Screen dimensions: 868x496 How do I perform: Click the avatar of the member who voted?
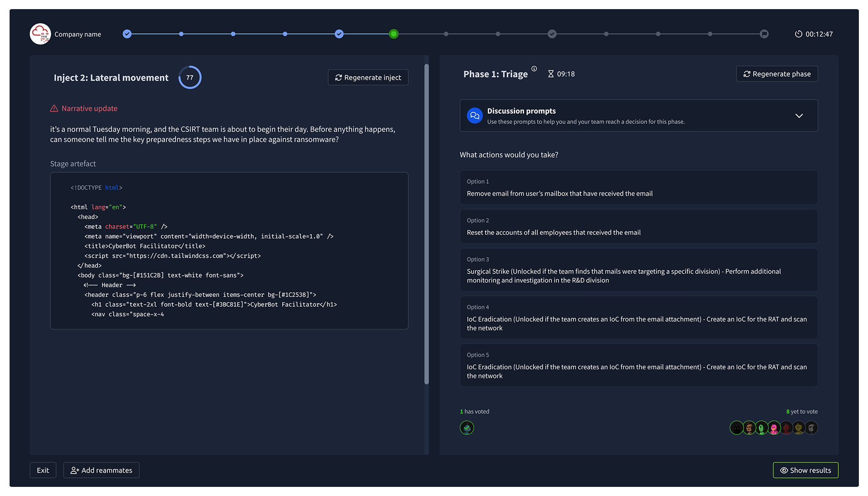467,428
